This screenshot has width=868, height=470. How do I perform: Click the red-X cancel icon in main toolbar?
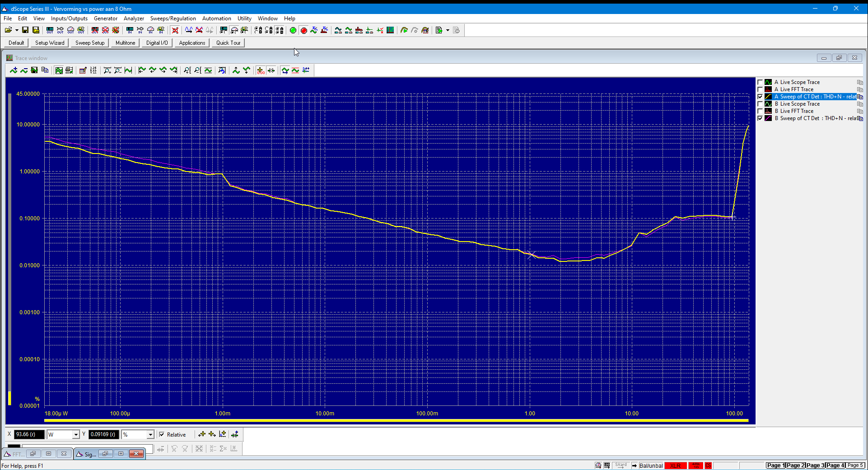175,30
